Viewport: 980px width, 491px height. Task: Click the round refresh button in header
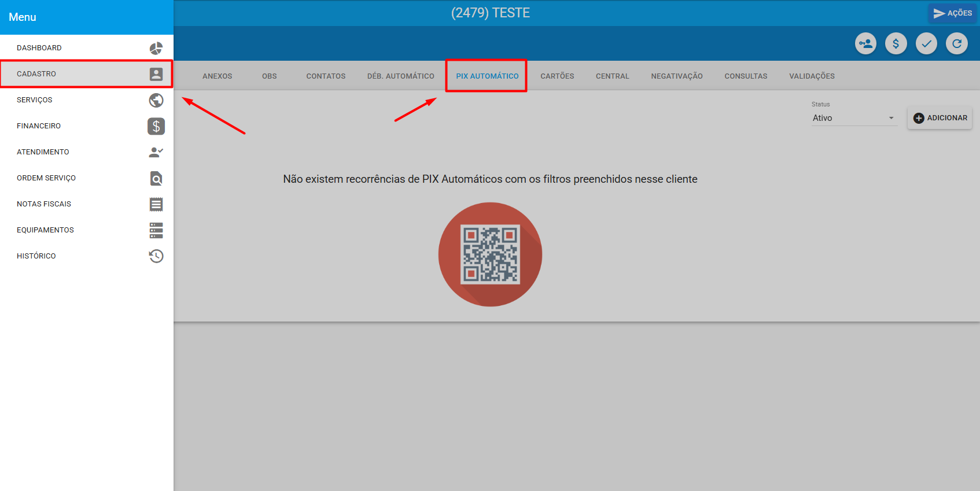coord(957,43)
